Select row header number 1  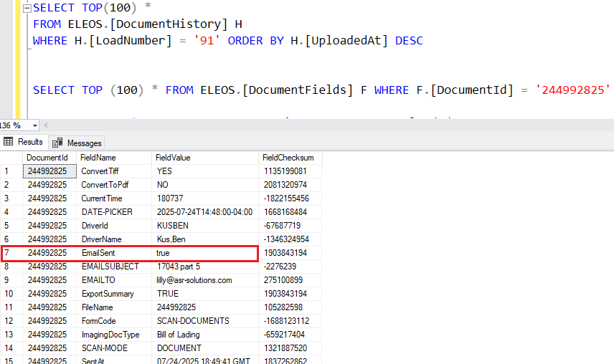click(11, 171)
